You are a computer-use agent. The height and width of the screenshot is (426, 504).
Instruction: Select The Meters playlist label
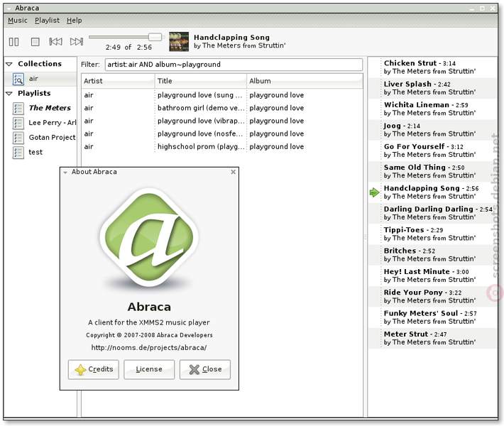[50, 108]
